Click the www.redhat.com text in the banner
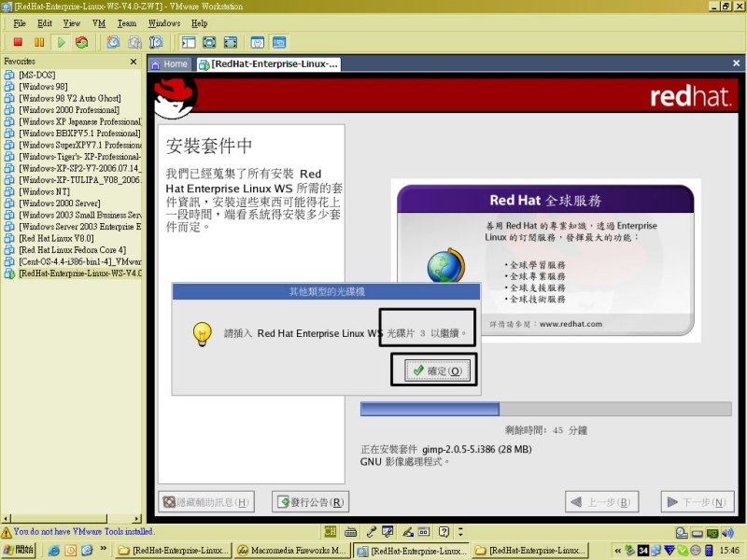The height and width of the screenshot is (560, 747). (571, 324)
